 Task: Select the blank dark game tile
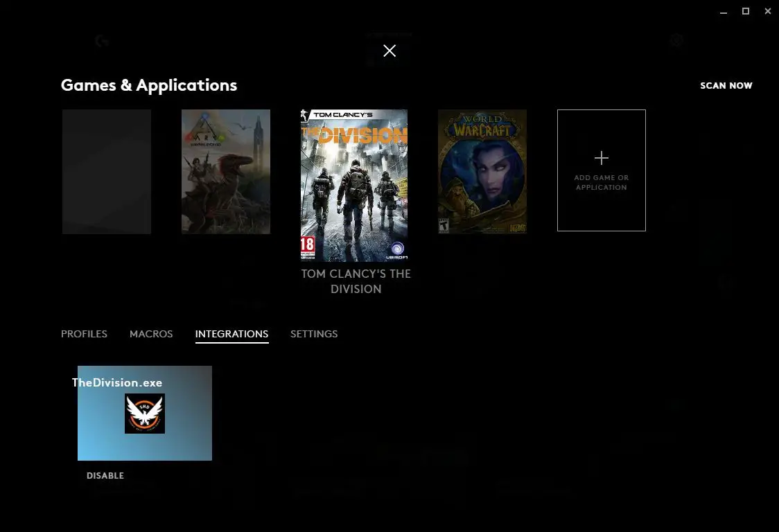[x=106, y=171]
